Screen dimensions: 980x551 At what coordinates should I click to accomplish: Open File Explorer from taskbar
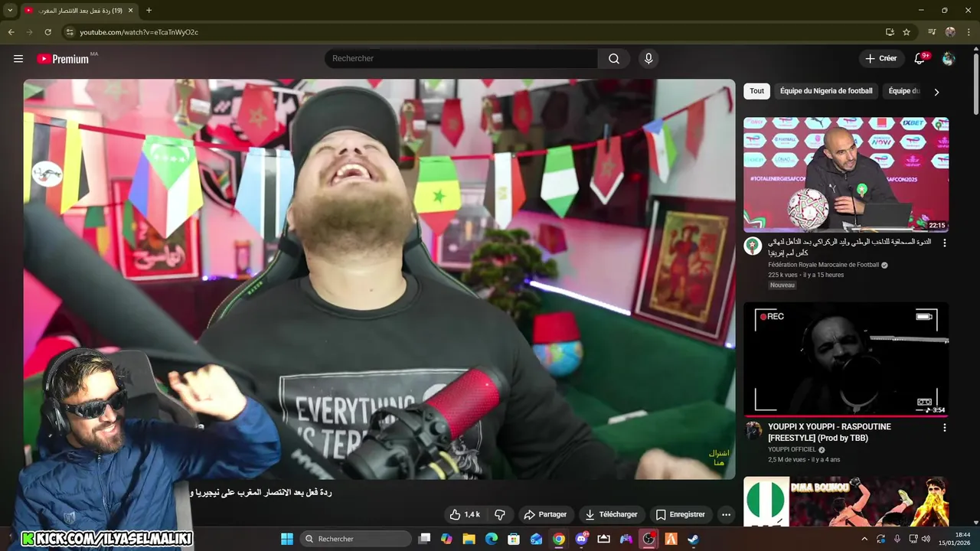click(469, 539)
